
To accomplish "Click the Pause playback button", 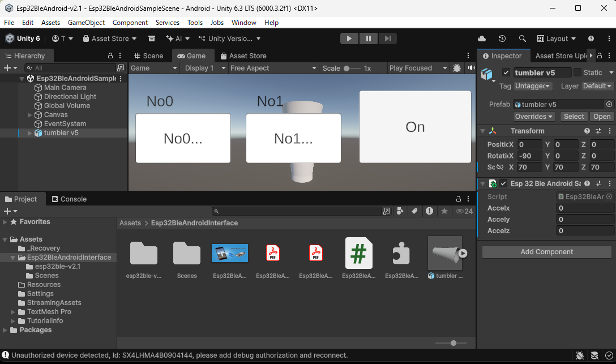I will point(368,38).
